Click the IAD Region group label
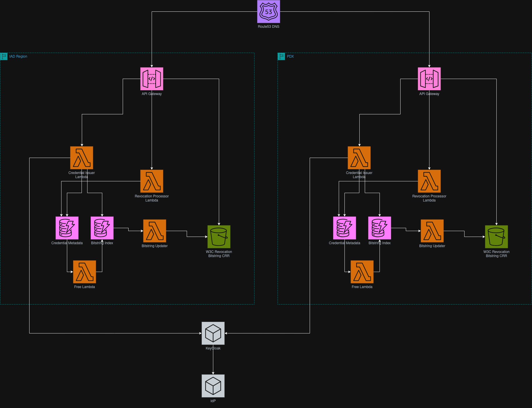 (x=18, y=56)
